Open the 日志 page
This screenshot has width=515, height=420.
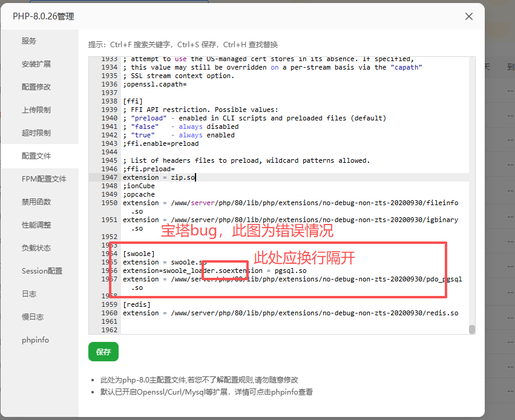(29, 294)
